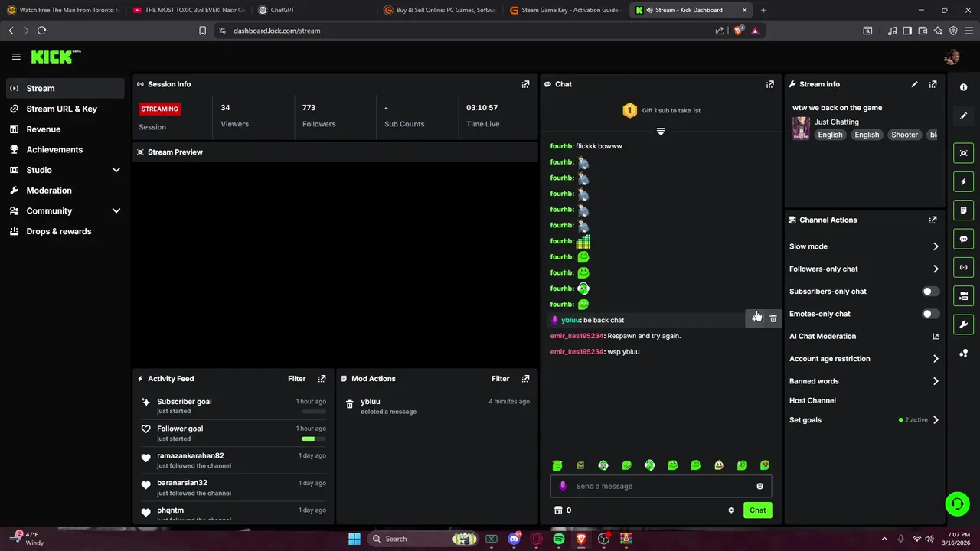Open the green support headset button
This screenshot has height=551, width=980.
tap(957, 504)
